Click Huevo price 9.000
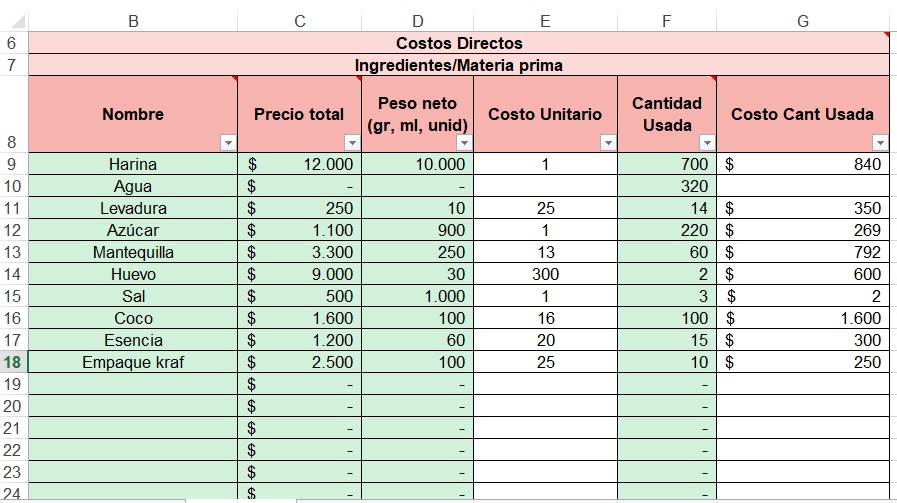The image size is (897, 503). 300,274
